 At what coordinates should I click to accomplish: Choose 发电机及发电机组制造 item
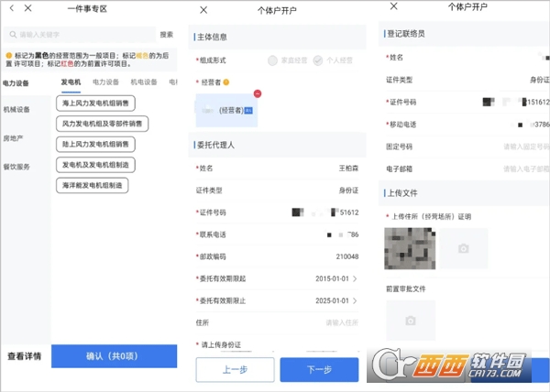(x=95, y=165)
